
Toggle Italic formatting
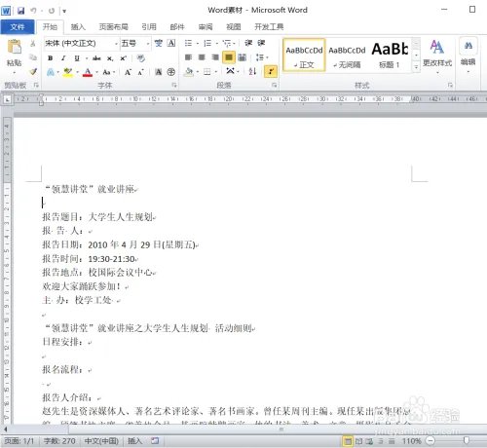(63, 58)
